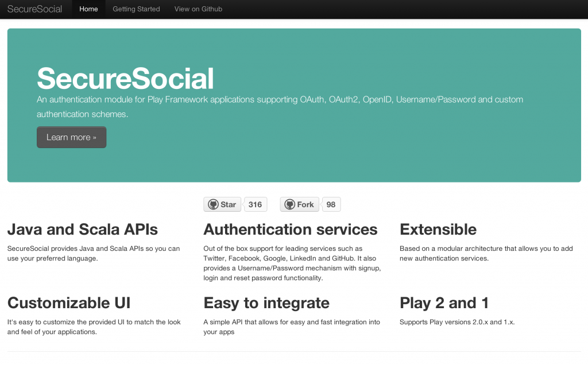Click the GitHub octocat icon on Star button

click(213, 205)
